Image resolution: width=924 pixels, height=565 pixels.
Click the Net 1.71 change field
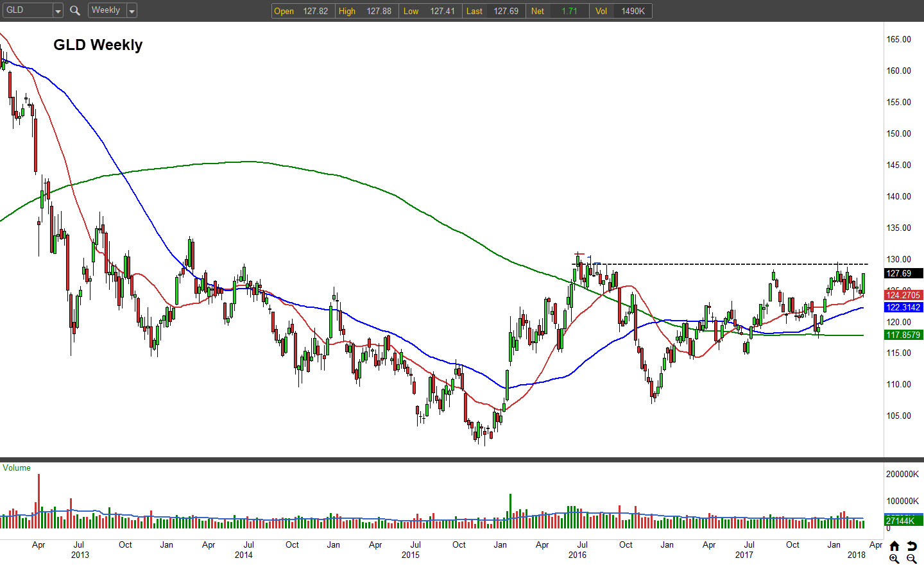pos(557,11)
